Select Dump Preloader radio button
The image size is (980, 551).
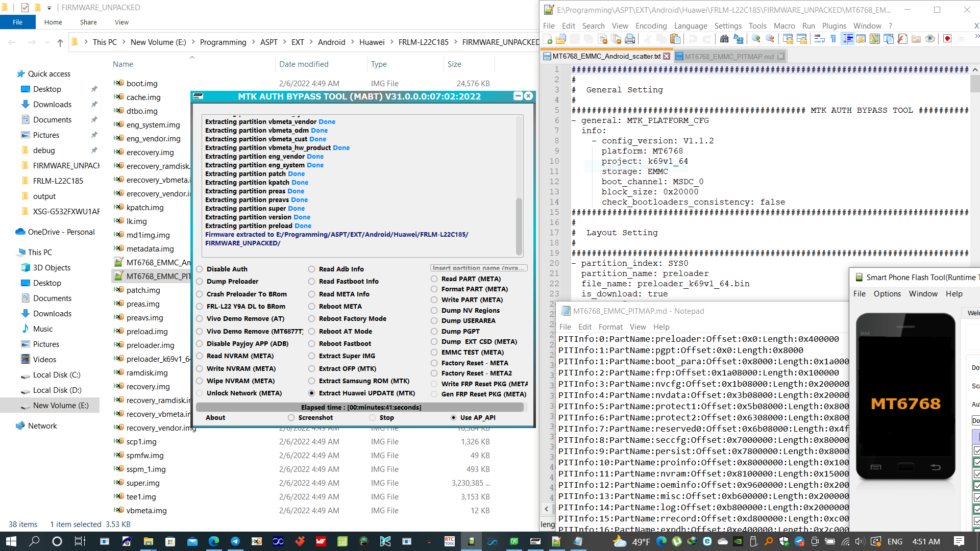(200, 281)
